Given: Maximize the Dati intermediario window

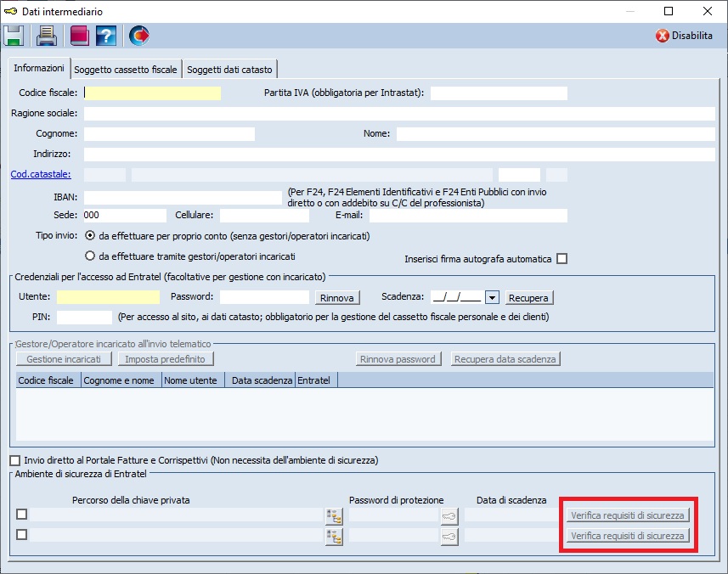Looking at the screenshot, I should 669,11.
